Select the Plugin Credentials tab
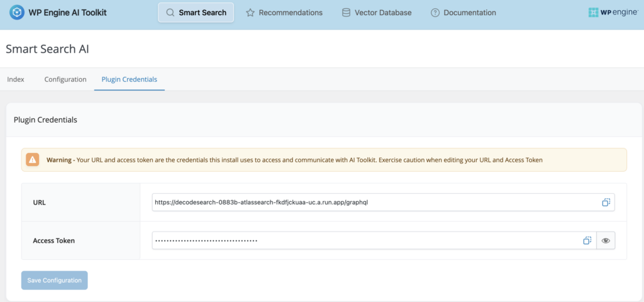644x302 pixels. [130, 79]
